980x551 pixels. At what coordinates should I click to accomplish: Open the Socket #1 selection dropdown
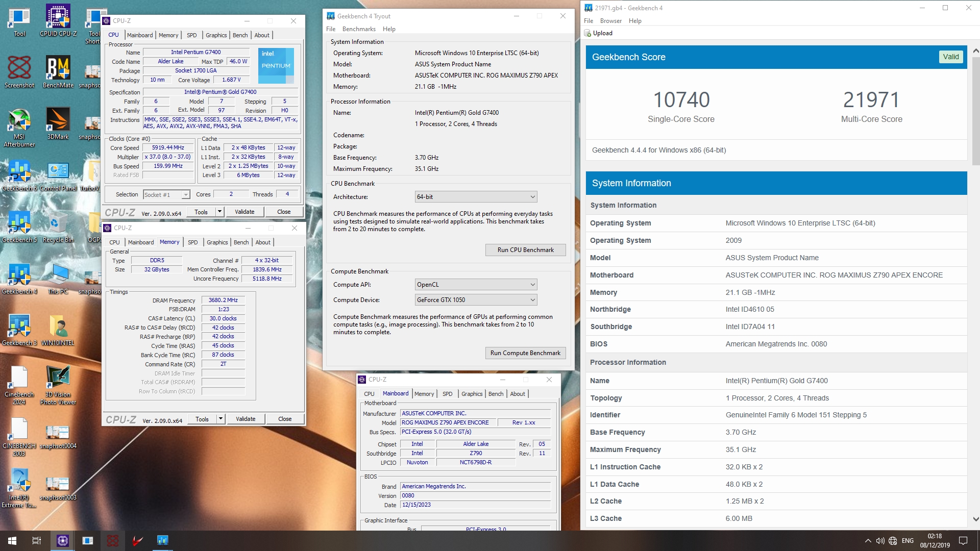point(166,195)
